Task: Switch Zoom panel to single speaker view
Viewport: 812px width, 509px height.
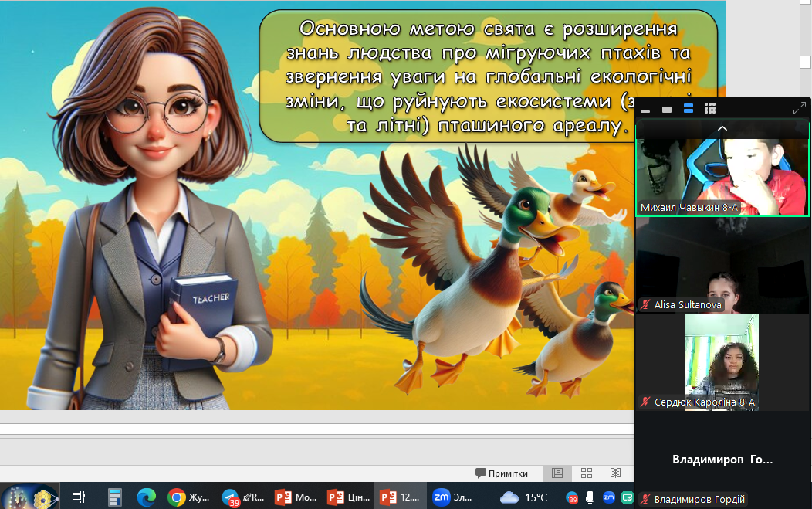Action: 667,110
